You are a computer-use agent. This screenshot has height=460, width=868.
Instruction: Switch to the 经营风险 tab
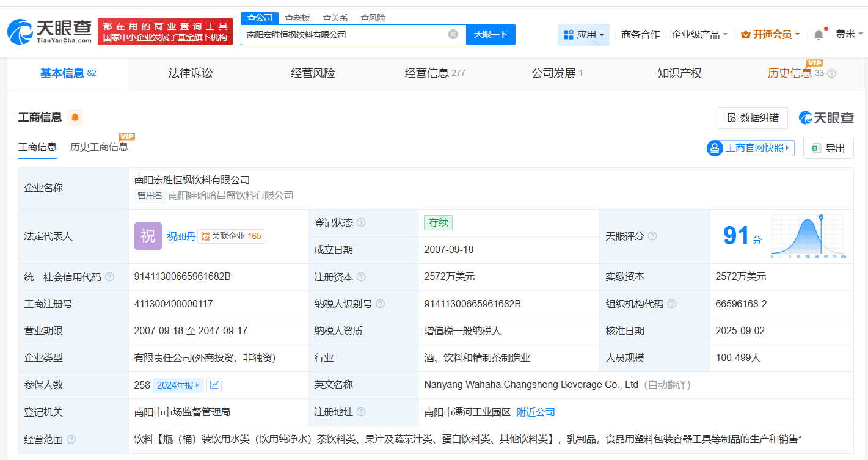312,73
